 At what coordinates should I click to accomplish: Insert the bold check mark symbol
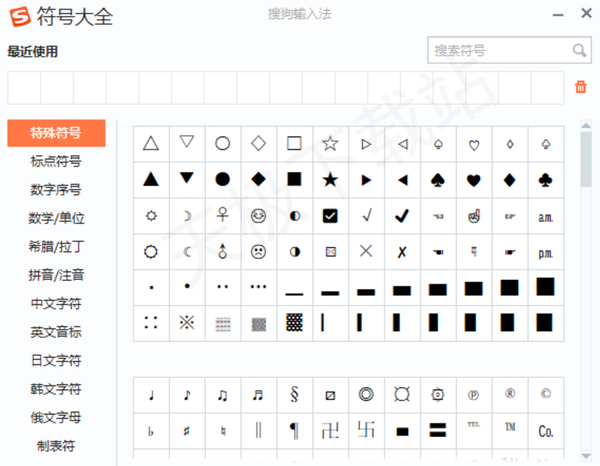point(402,215)
